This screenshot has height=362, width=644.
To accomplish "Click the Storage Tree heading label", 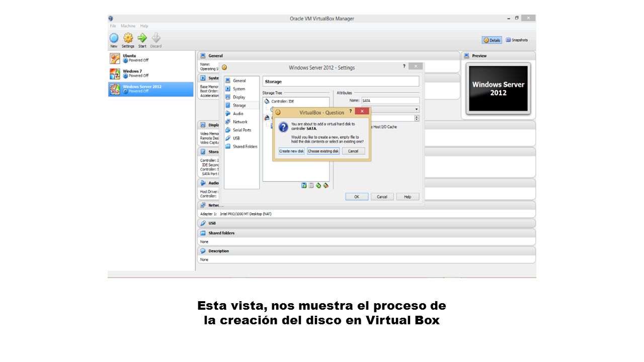I will click(272, 93).
